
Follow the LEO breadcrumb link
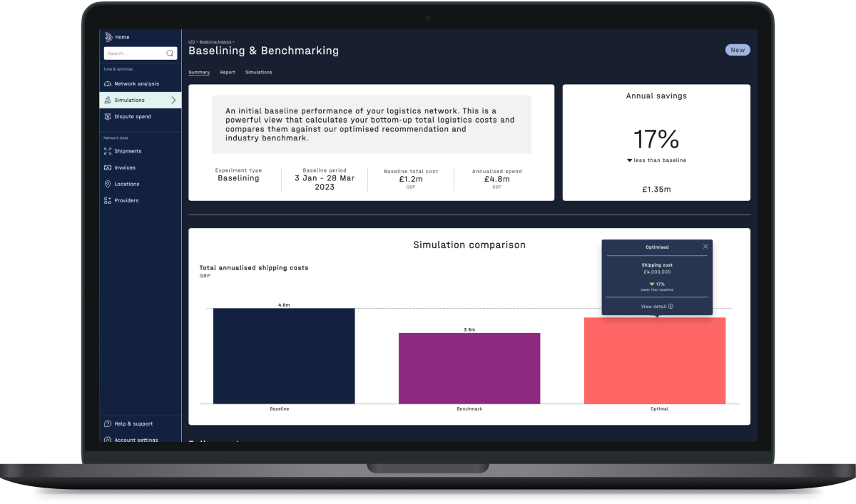[x=191, y=42]
